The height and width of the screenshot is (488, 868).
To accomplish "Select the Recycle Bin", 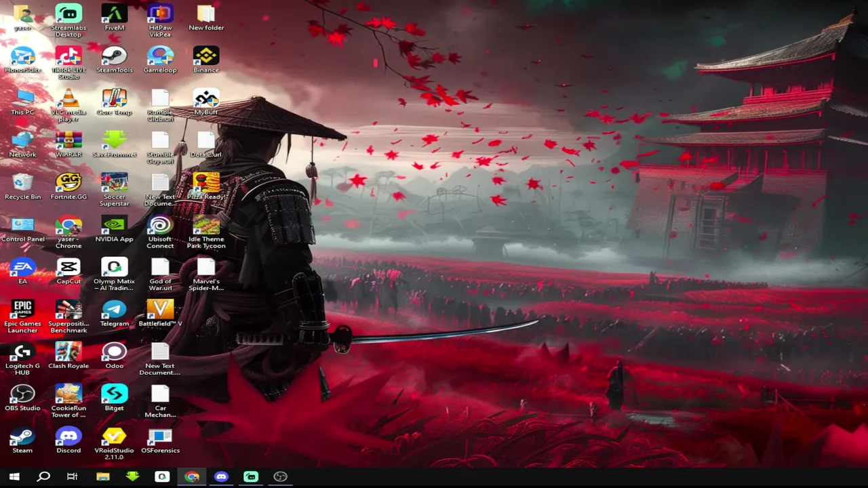I will point(22,186).
